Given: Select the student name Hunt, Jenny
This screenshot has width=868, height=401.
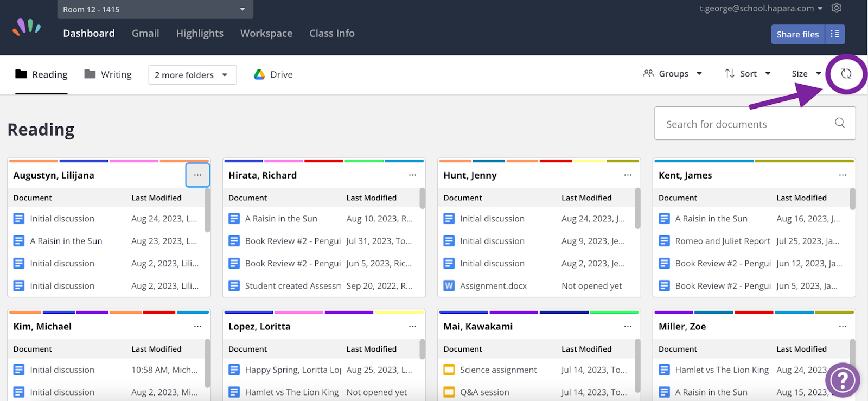Looking at the screenshot, I should click(x=470, y=175).
